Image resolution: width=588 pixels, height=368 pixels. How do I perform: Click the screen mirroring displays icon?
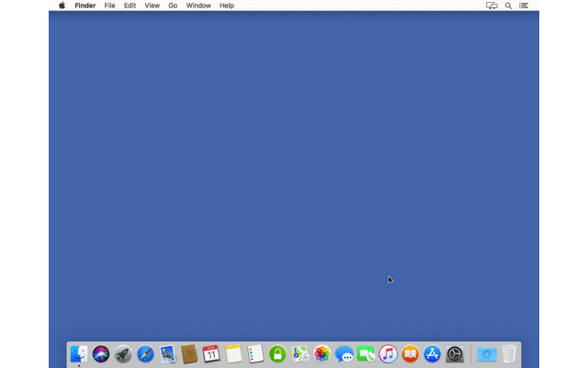(x=492, y=6)
